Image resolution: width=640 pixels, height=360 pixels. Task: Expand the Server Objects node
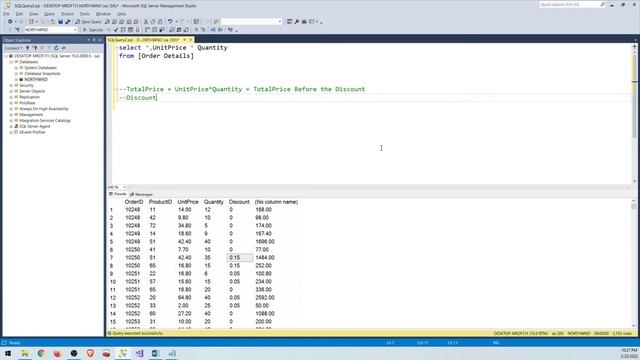point(11,91)
